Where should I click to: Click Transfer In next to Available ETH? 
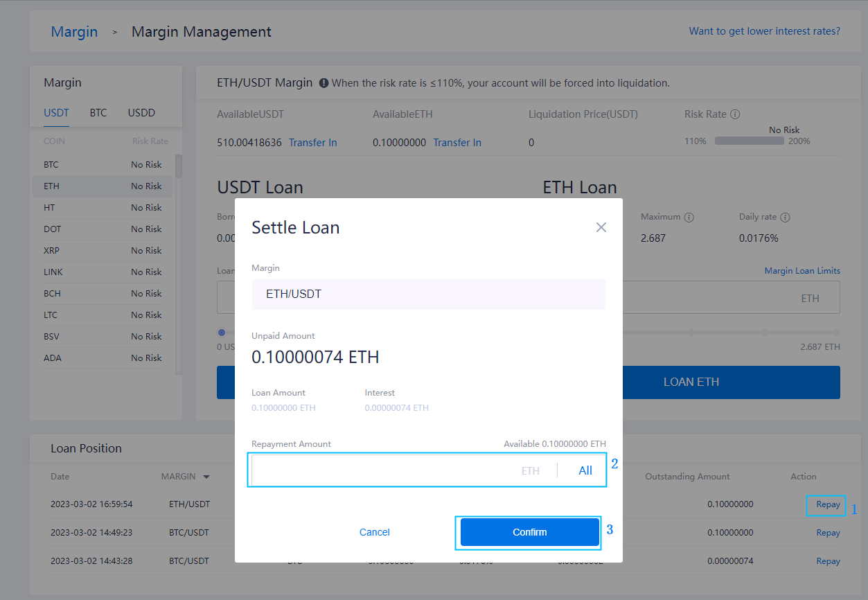(457, 143)
